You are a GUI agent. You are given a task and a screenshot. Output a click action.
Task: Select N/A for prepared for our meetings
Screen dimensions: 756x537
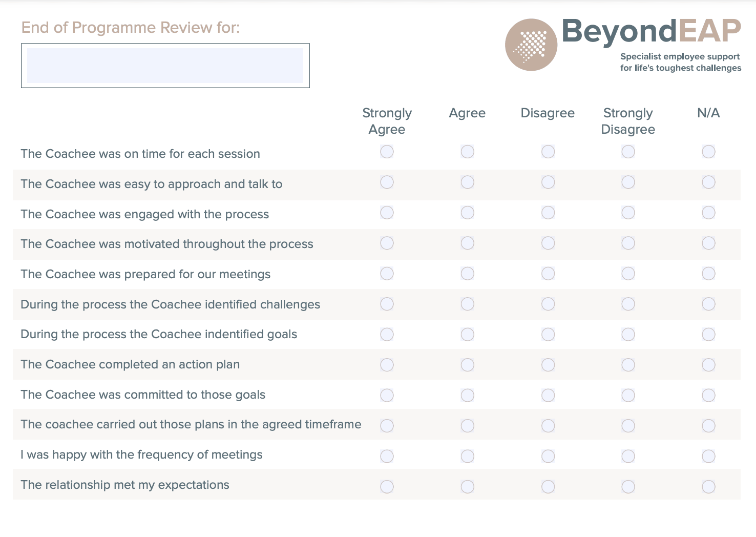coord(708,274)
